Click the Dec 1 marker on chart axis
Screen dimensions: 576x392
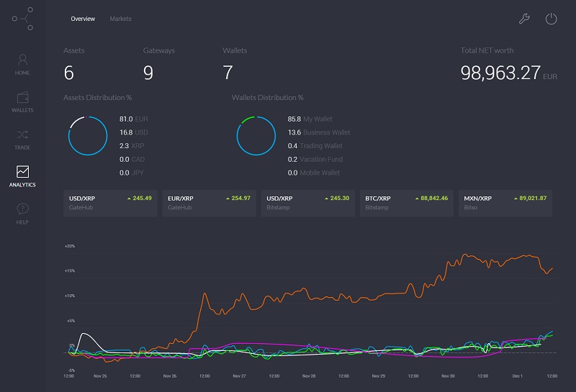[x=517, y=376]
